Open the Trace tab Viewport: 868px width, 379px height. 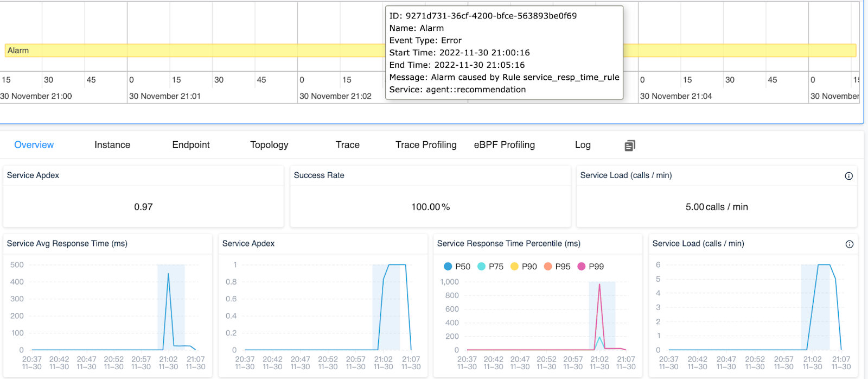tap(347, 145)
